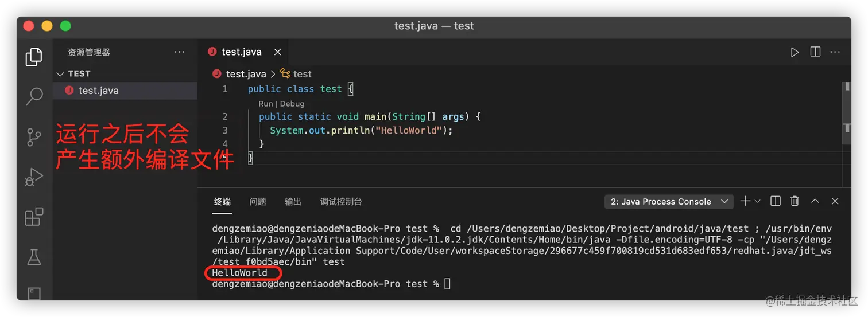This screenshot has width=868, height=317.
Task: Close the test.java editor tab
Action: coord(277,52)
